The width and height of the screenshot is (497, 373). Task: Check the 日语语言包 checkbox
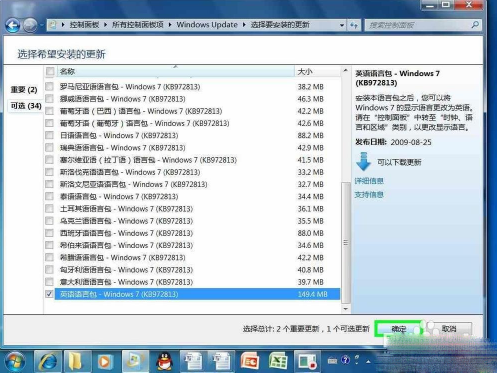click(49, 135)
